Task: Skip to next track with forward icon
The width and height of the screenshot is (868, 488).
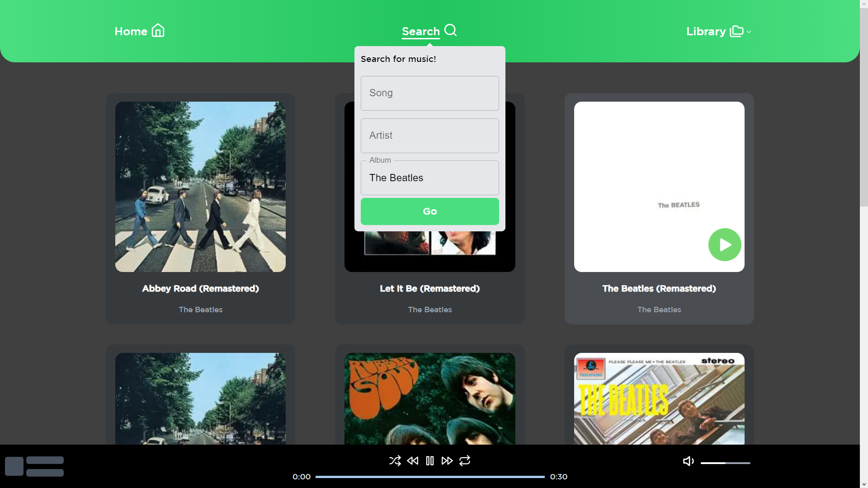Action: coord(447,460)
